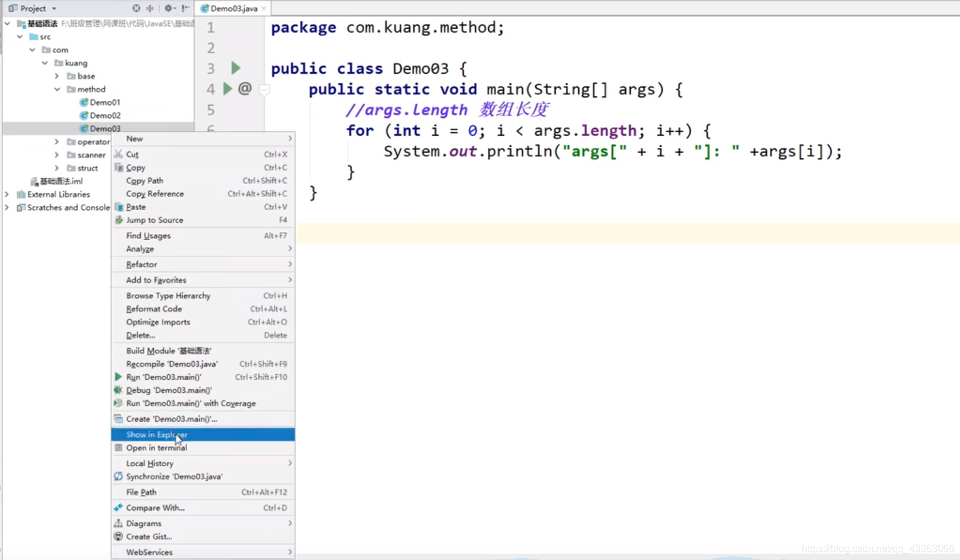Choose File Path menu item

click(x=203, y=492)
